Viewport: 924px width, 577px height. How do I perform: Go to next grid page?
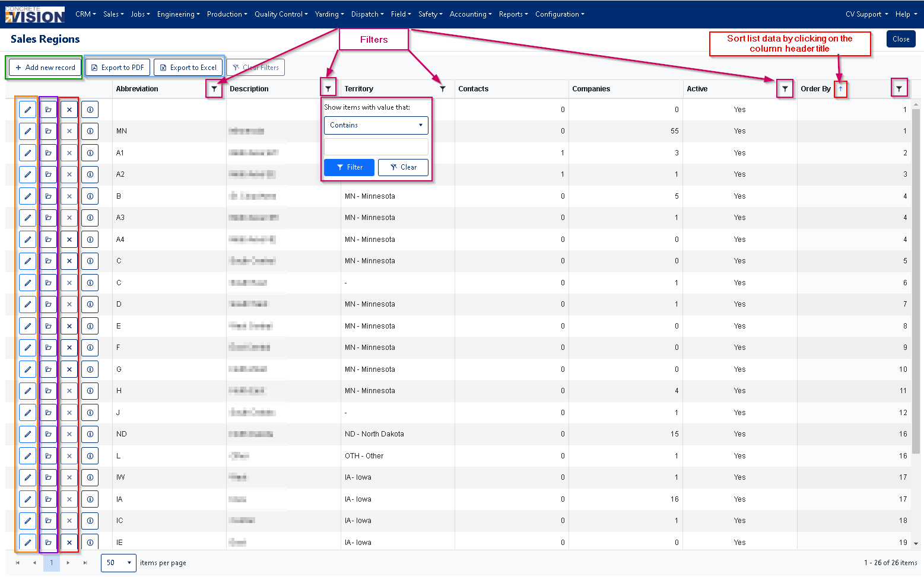(68, 563)
